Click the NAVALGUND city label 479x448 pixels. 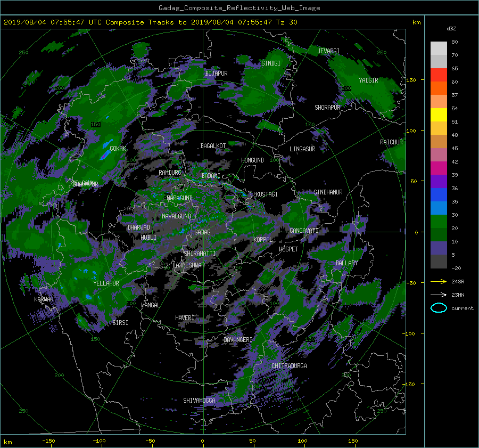coord(176,216)
